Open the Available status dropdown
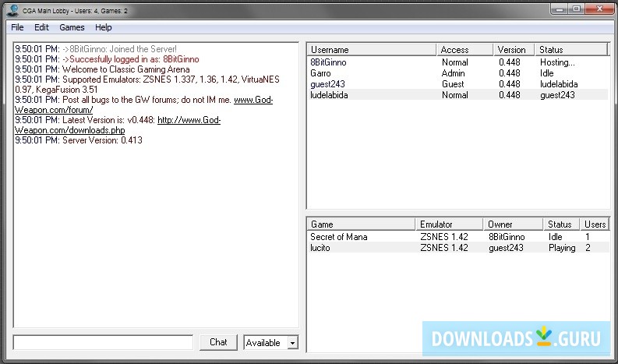618x364 pixels. click(292, 343)
